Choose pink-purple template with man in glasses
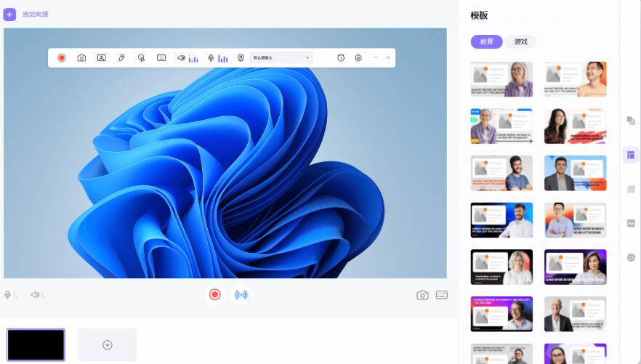 (501, 314)
